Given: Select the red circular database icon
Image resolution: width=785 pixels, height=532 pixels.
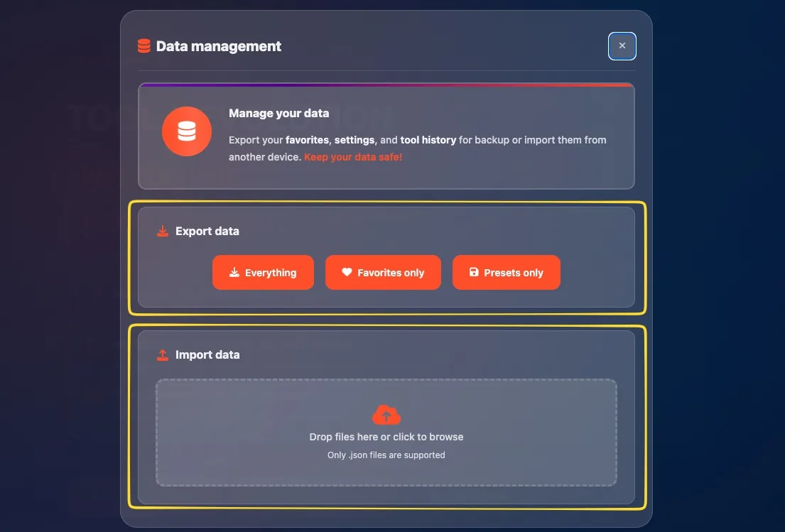Looking at the screenshot, I should point(186,131).
